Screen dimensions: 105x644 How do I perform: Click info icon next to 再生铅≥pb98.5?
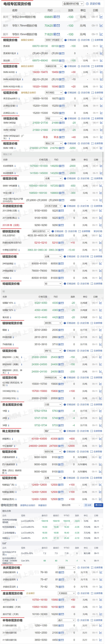point(19,99)
